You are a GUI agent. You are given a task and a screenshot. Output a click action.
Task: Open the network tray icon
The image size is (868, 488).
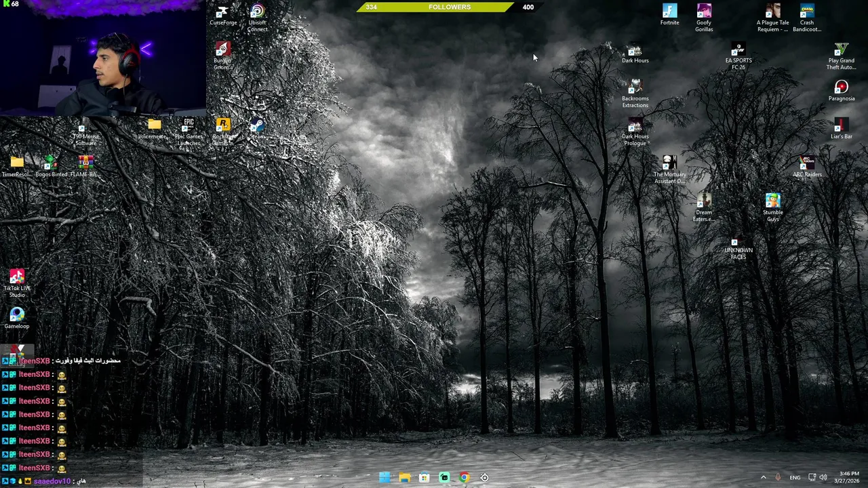tap(812, 478)
